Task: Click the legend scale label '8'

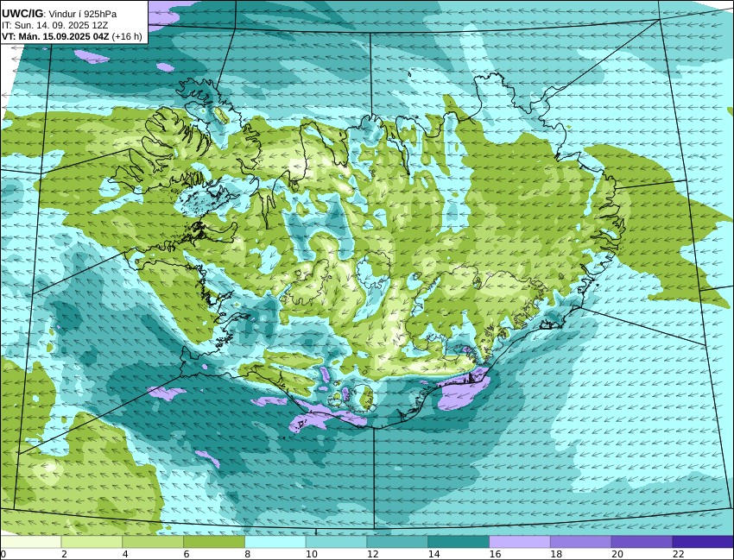Action: click(247, 554)
